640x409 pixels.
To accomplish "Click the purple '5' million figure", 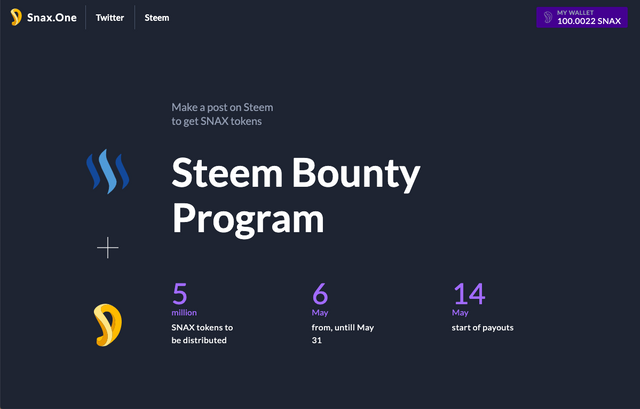I will pos(180,293).
